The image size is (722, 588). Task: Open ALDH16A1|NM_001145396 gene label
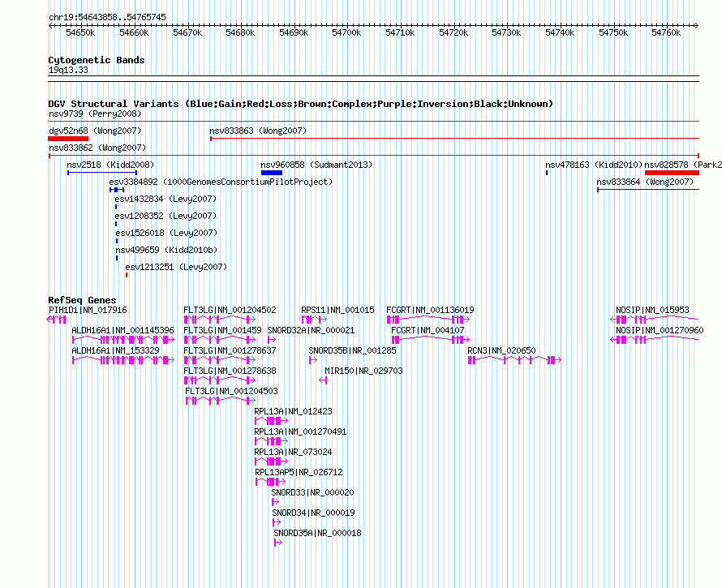[x=123, y=331]
